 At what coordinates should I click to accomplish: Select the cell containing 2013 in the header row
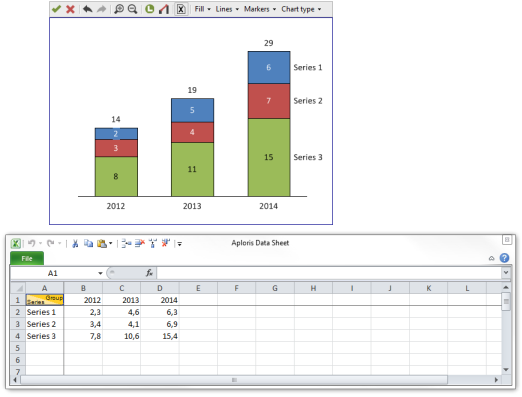coord(122,300)
